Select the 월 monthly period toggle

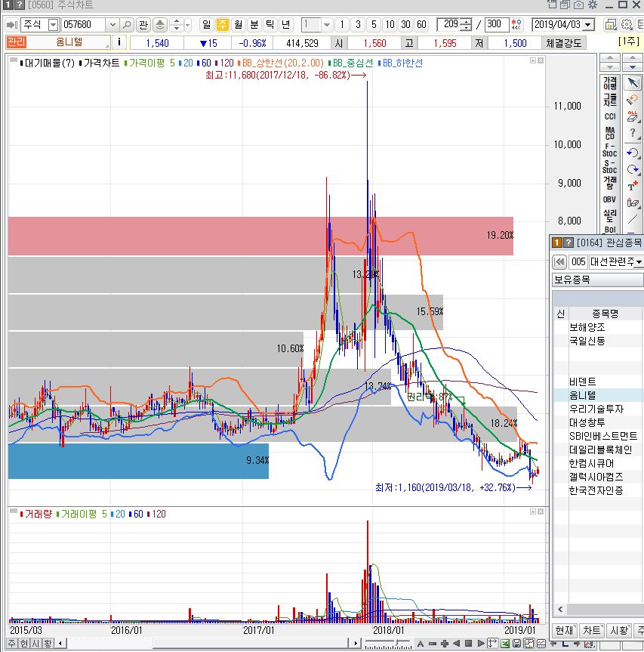238,24
